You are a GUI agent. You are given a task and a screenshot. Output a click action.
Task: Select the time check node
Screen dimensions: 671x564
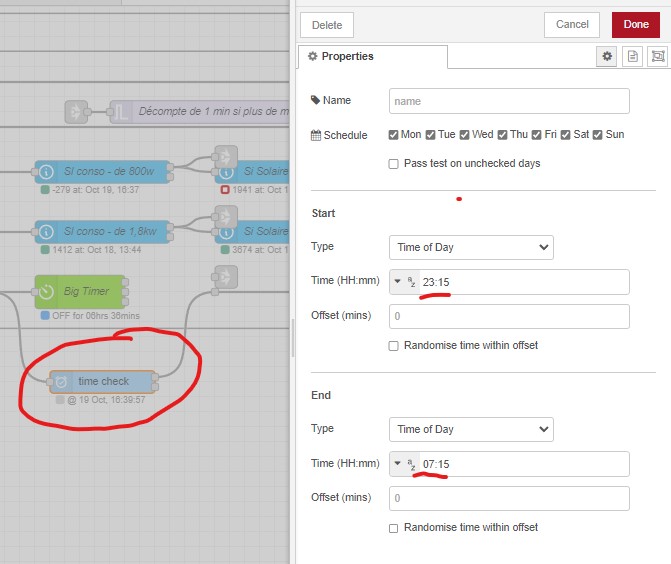click(102, 382)
